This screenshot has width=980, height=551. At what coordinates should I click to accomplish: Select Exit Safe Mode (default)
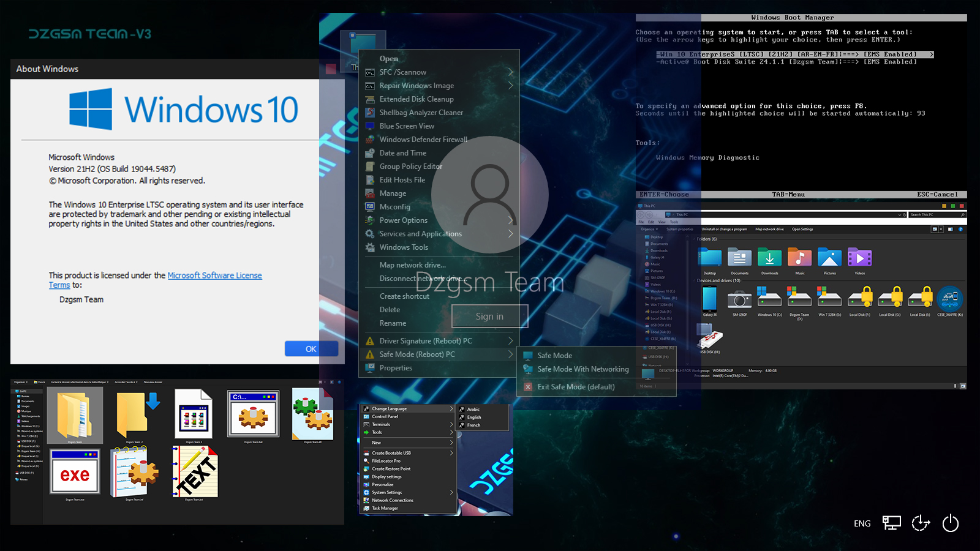(576, 386)
